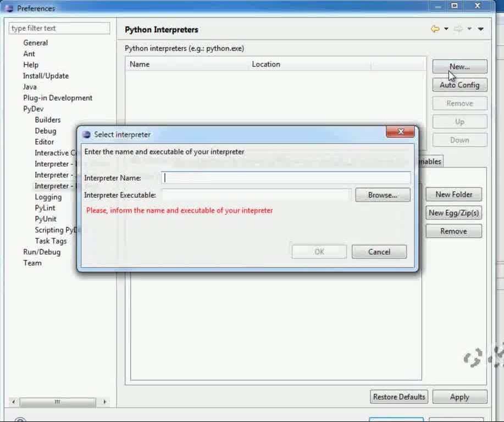Screen dimensions: 504x422
Task: Click the Auto Config button
Action: [x=459, y=85]
